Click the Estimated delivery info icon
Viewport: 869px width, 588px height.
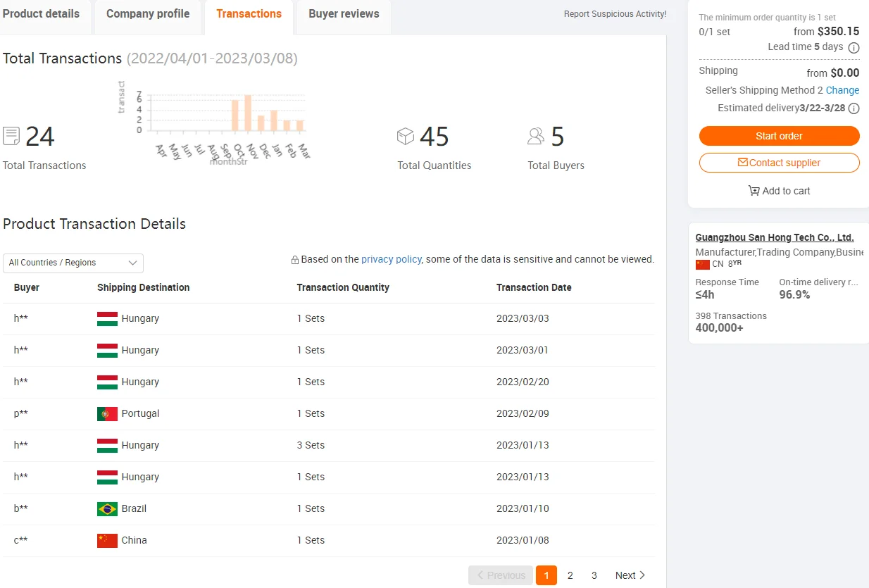click(x=854, y=108)
